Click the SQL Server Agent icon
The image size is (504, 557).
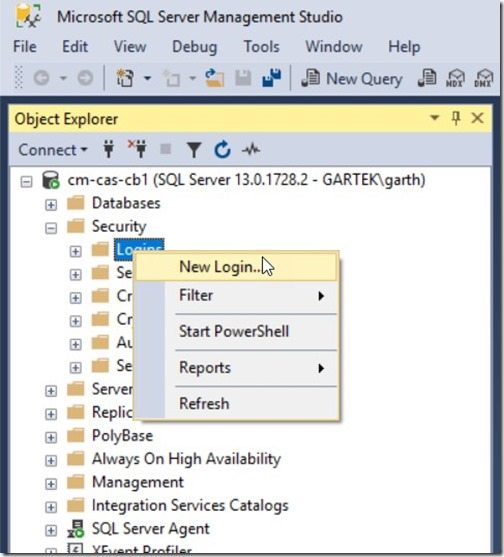76,529
